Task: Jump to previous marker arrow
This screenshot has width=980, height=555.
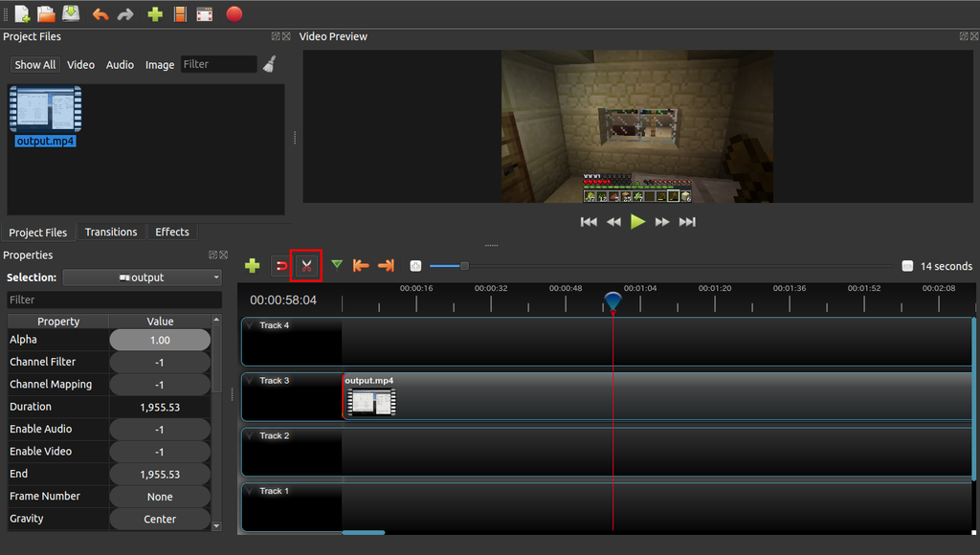Action: point(361,266)
